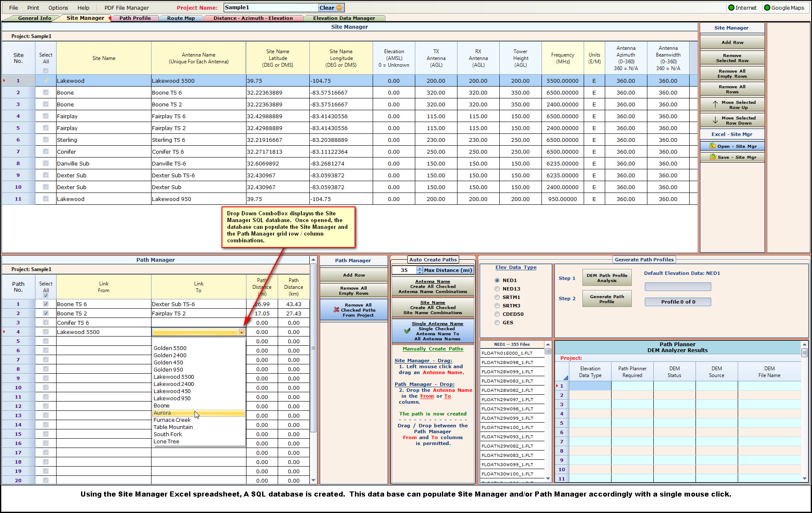This screenshot has height=513, width=812.
Task: Select FLOATN28W098_1.FLT in file list
Action: coord(507,362)
